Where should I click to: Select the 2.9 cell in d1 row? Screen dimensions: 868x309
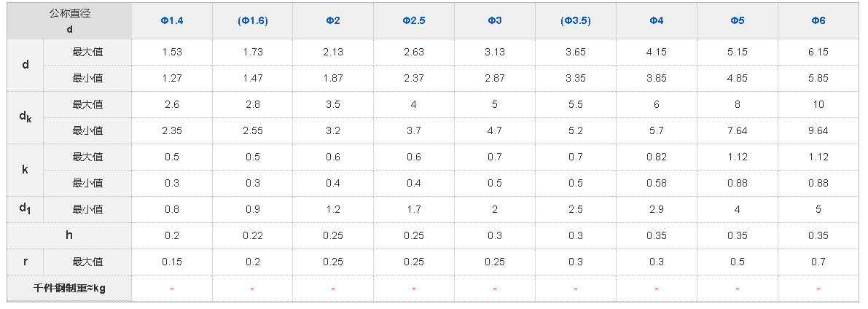coord(657,209)
